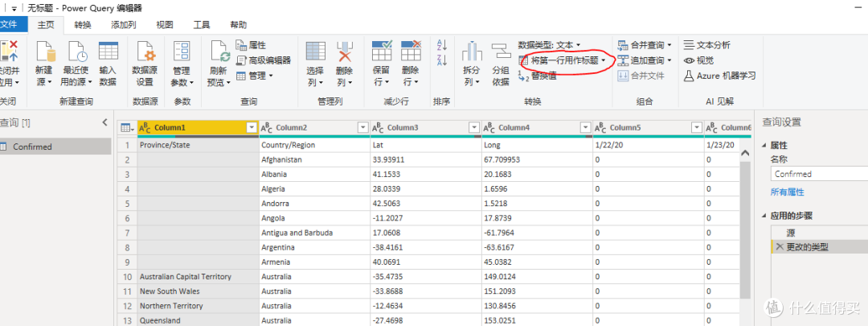Click the Manage Parameters icon
The image size is (868, 326).
point(181,51)
